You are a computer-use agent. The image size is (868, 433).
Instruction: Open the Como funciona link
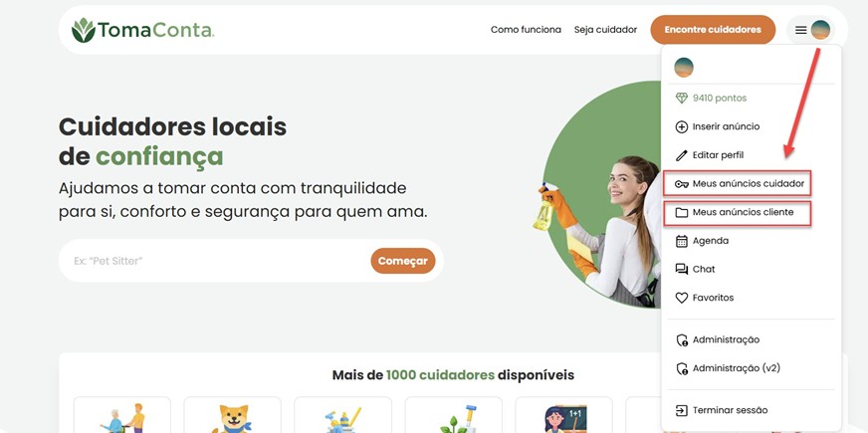click(526, 30)
